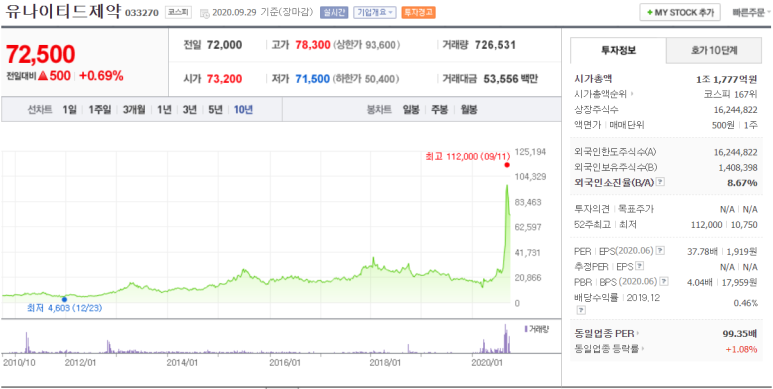Switch to the 투자정보 tab
The height and width of the screenshot is (389, 773).
point(618,50)
